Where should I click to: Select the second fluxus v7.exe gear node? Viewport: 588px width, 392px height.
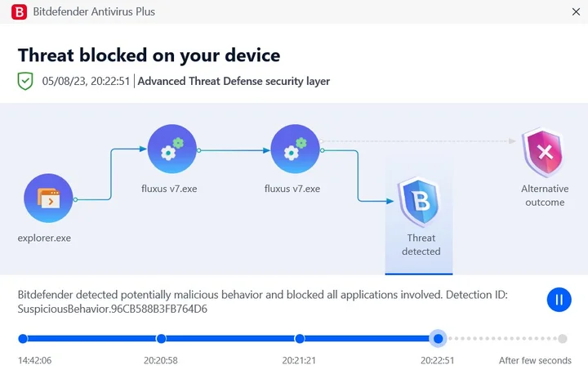pyautogui.click(x=295, y=149)
